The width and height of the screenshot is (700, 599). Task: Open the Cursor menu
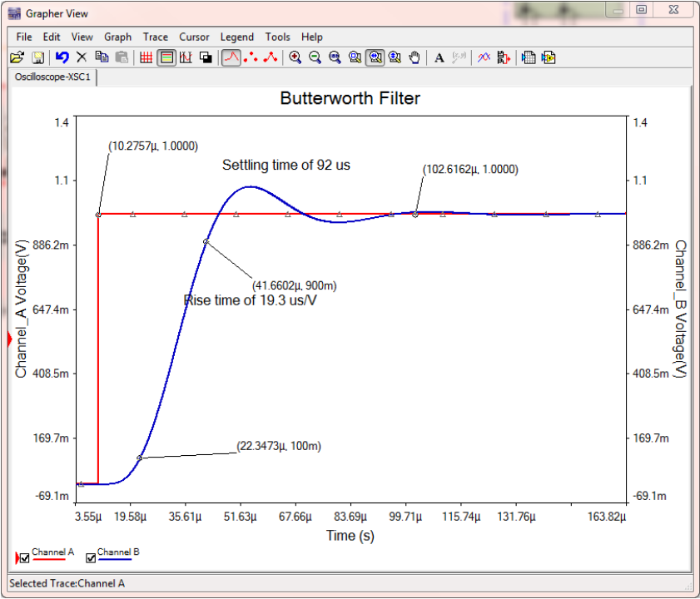194,37
